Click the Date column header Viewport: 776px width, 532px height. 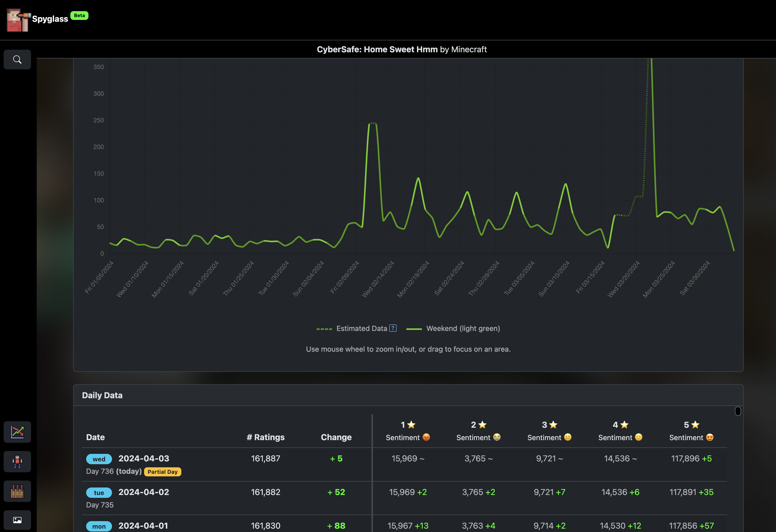tap(95, 437)
